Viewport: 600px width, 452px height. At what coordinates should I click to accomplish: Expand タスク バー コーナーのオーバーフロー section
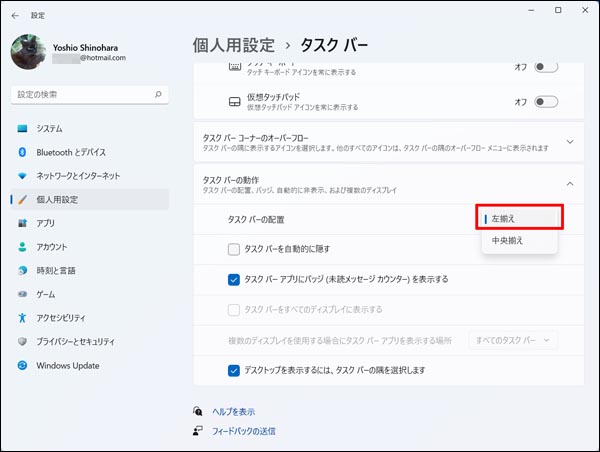point(570,142)
